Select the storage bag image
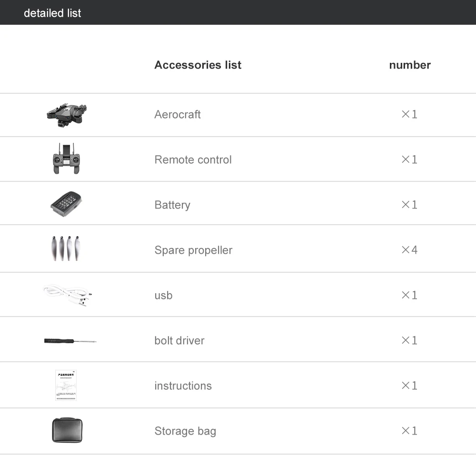This screenshot has height=476, width=476. pos(67,430)
